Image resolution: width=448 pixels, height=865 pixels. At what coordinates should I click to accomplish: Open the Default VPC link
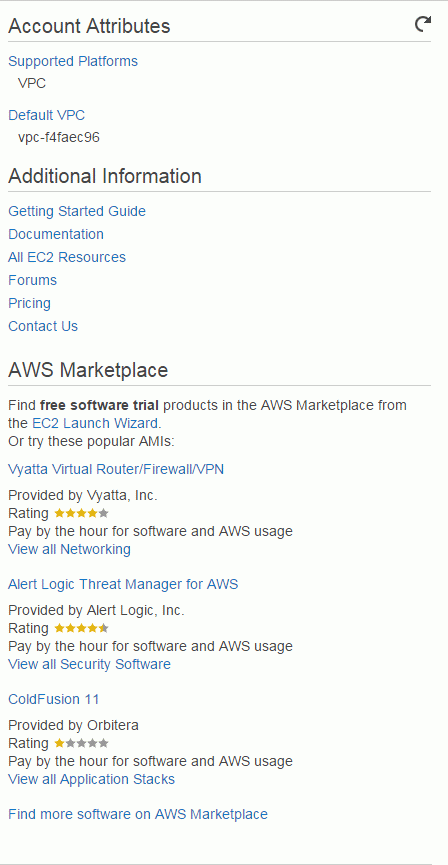pos(46,115)
